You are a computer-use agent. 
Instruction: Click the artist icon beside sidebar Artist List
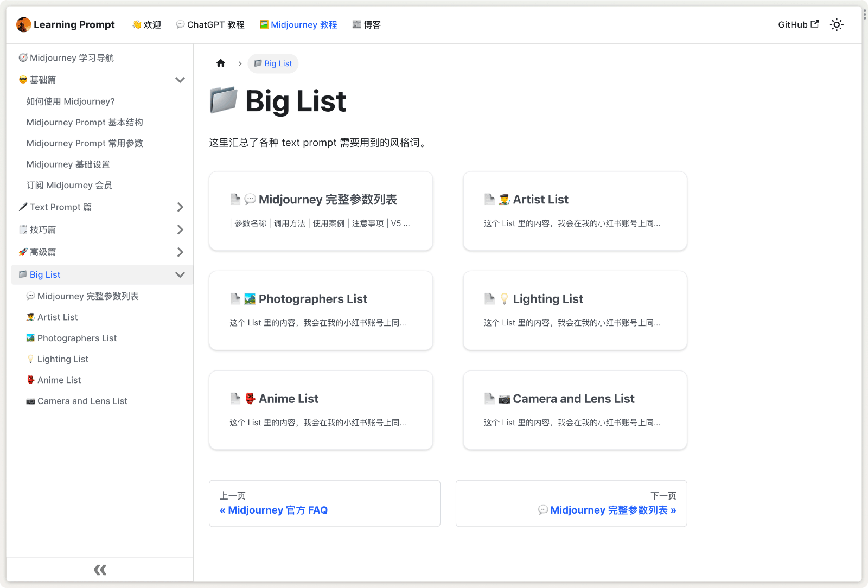coord(30,317)
